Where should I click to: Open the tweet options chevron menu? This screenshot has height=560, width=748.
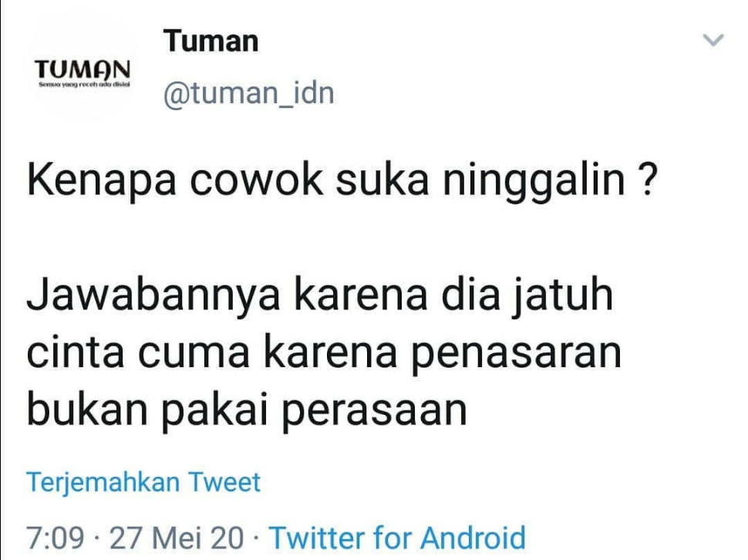pyautogui.click(x=713, y=40)
